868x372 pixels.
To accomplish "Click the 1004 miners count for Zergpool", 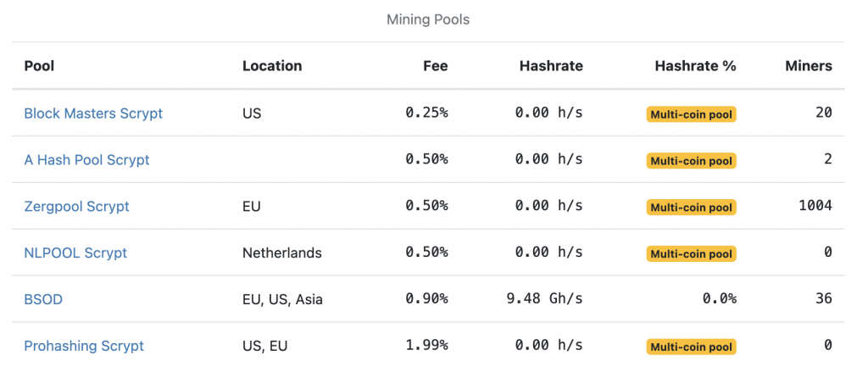I will tap(815, 206).
